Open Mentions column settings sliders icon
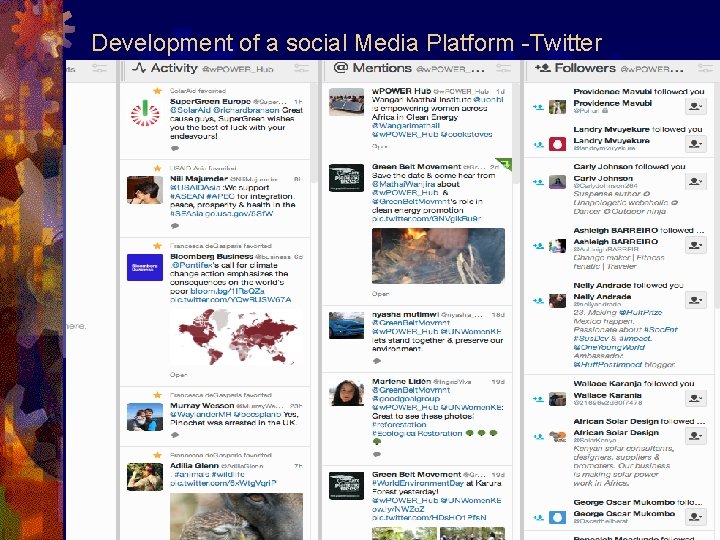Screen dimensions: 720x540 (x=504, y=68)
